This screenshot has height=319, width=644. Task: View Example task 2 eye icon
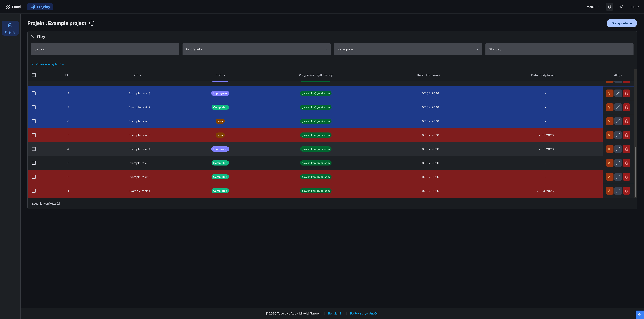click(610, 177)
